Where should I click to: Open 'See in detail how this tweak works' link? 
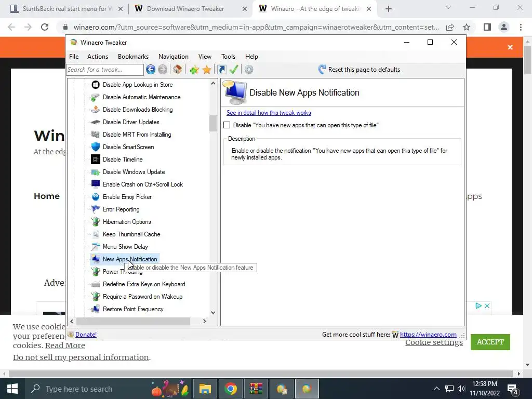[269, 113]
